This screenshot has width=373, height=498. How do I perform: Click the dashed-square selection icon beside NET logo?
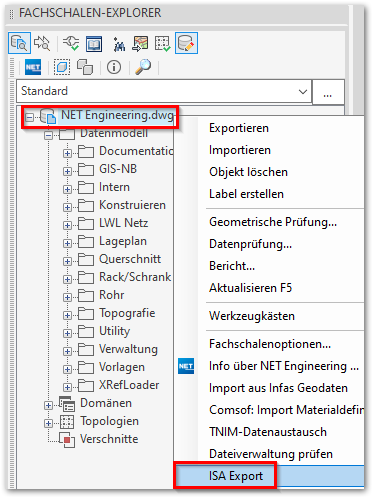tap(62, 67)
